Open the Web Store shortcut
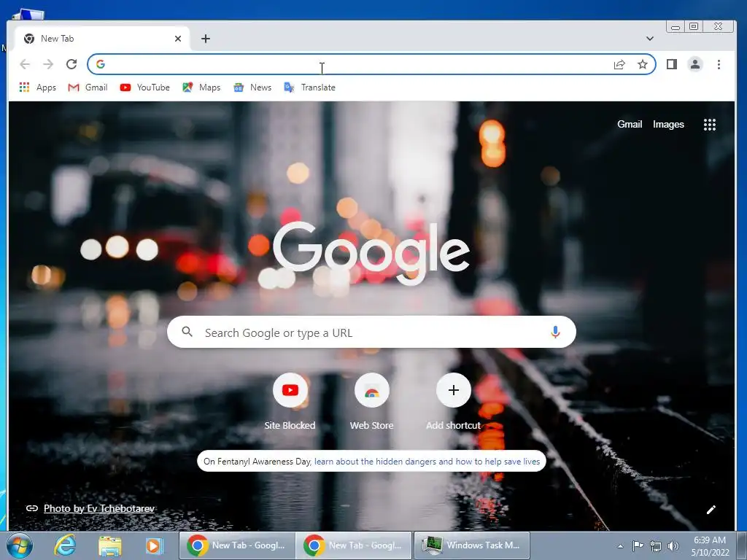 371,402
